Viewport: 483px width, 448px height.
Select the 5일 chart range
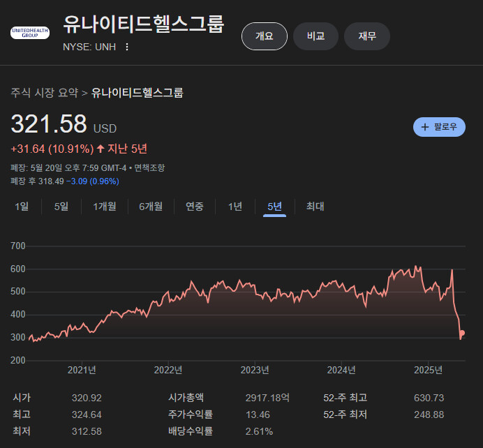tap(61, 207)
